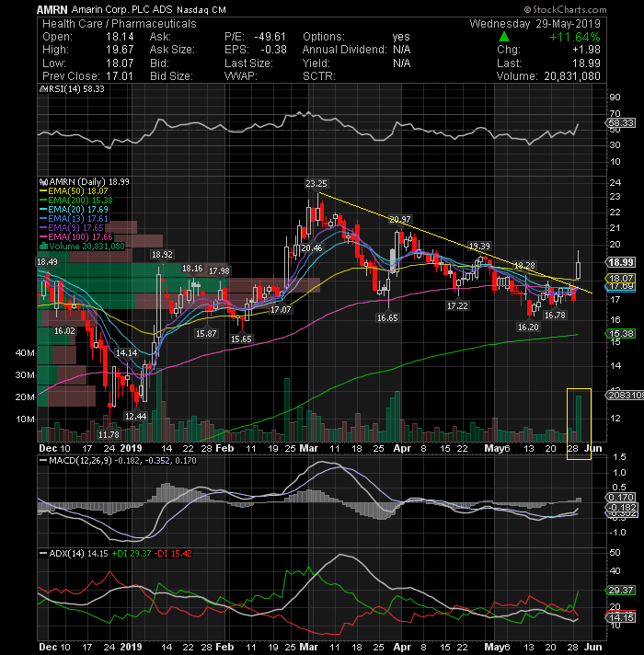The image size is (644, 655).
Task: Click the 20.46 price label
Action: [x=312, y=247]
